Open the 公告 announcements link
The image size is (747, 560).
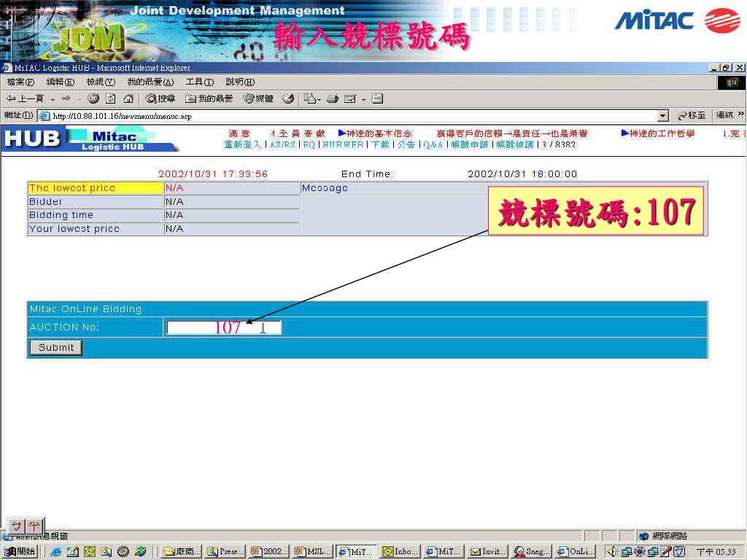[406, 144]
